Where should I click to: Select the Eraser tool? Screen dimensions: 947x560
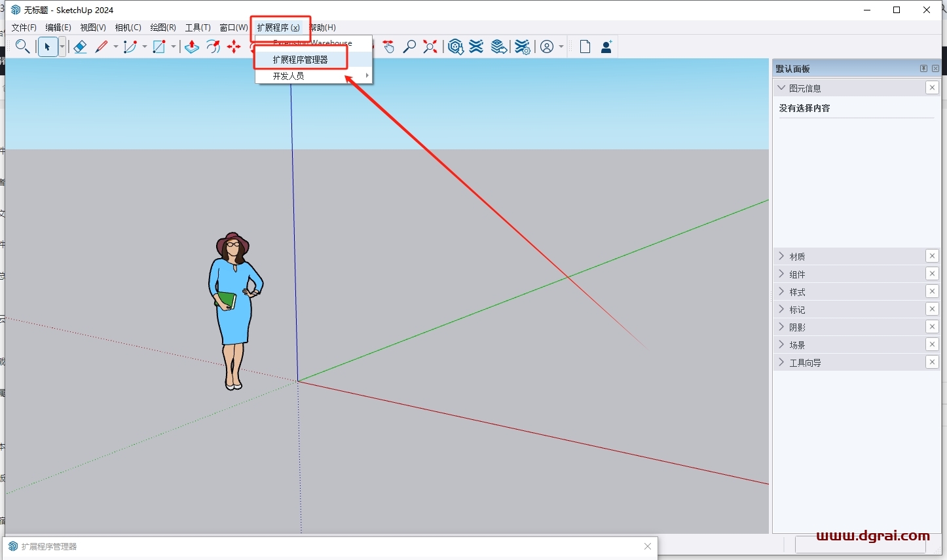point(80,47)
